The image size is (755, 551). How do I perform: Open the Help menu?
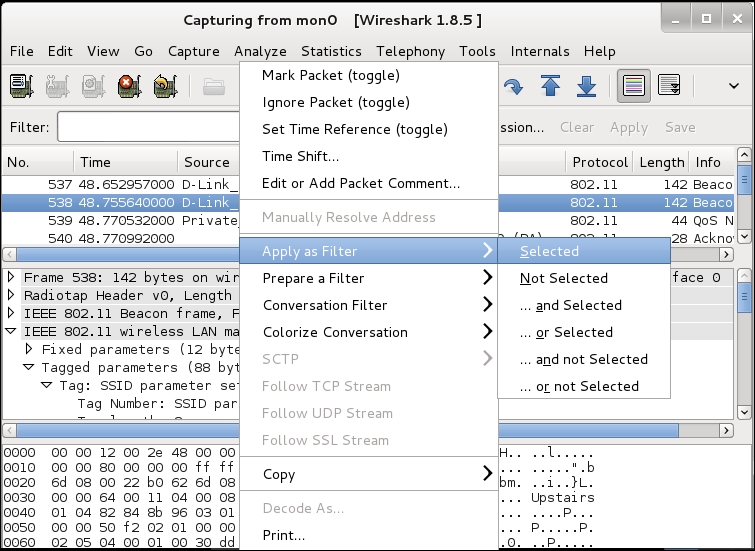[x=599, y=51]
